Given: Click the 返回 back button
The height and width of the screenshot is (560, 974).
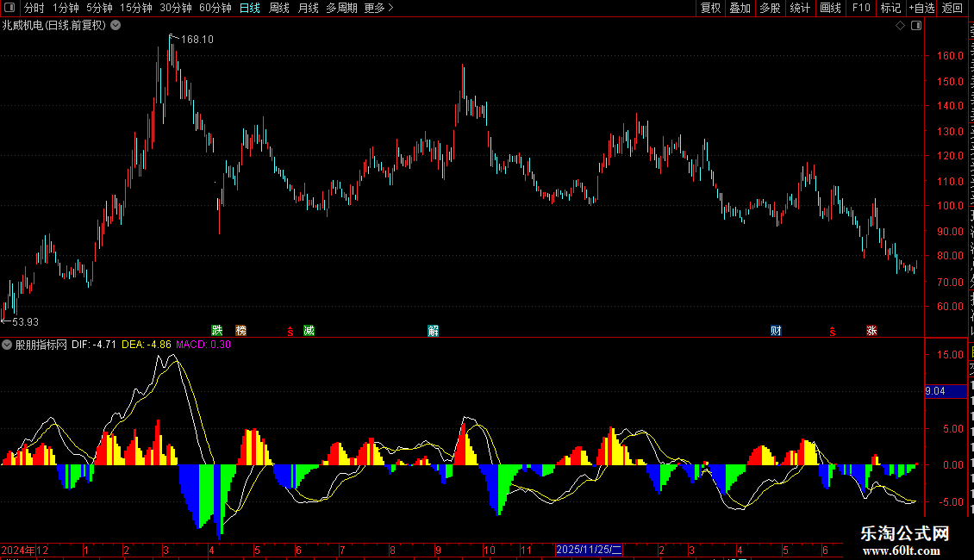Looking at the screenshot, I should [x=952, y=8].
